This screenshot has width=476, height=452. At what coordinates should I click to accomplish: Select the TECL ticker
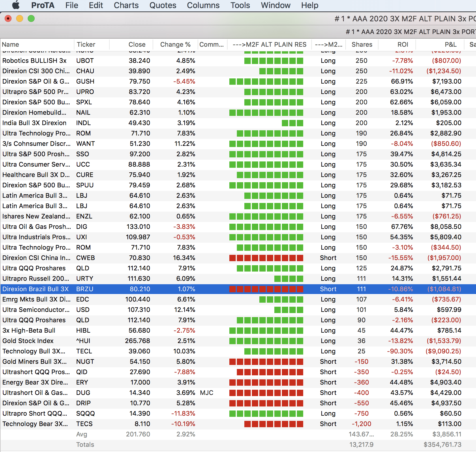click(x=84, y=351)
